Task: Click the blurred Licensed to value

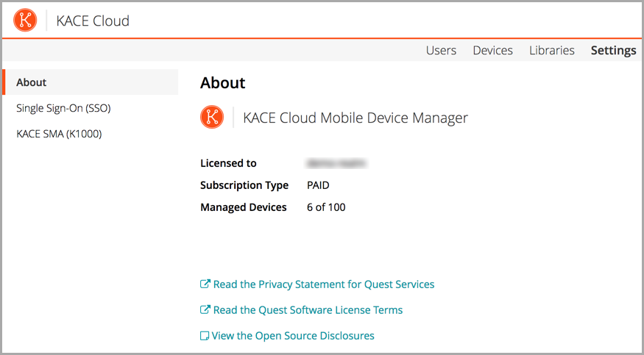Action: (x=337, y=163)
